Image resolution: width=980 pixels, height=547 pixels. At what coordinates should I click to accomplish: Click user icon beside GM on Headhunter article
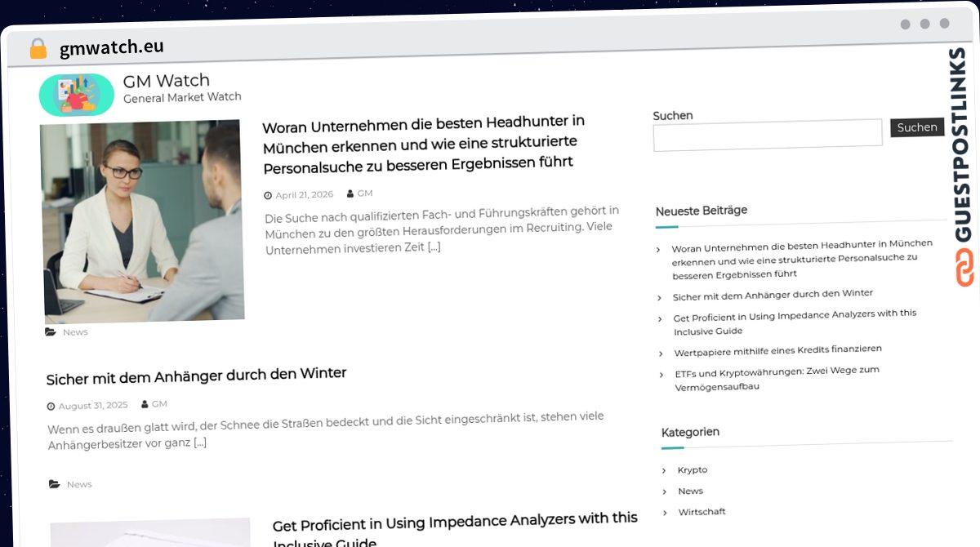coord(350,193)
